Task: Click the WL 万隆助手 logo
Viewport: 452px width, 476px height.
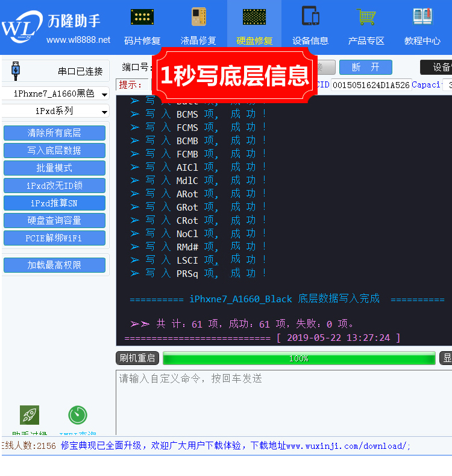Action: (x=52, y=27)
